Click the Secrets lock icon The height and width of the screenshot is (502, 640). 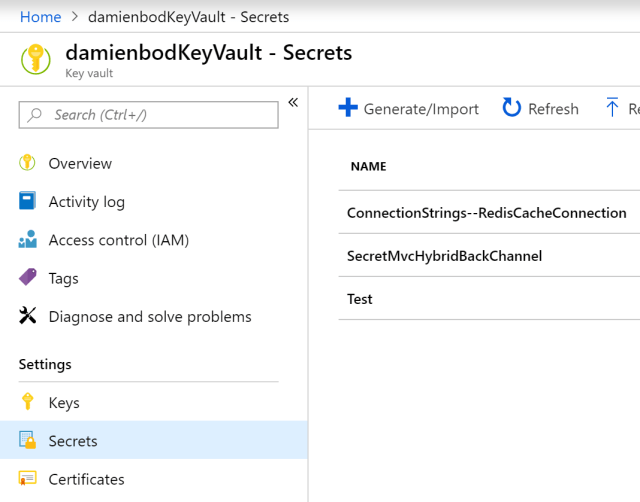[x=28, y=440]
